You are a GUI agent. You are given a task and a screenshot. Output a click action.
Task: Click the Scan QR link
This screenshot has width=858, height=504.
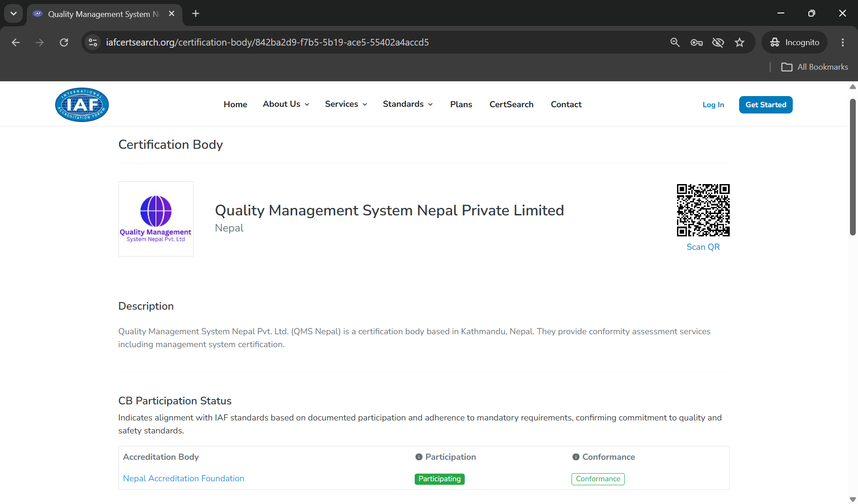tap(703, 247)
